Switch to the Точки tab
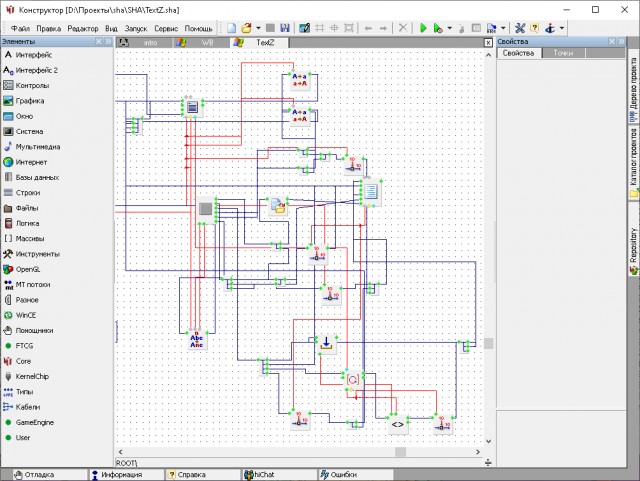Viewport: 640px width, 481px height. click(563, 53)
